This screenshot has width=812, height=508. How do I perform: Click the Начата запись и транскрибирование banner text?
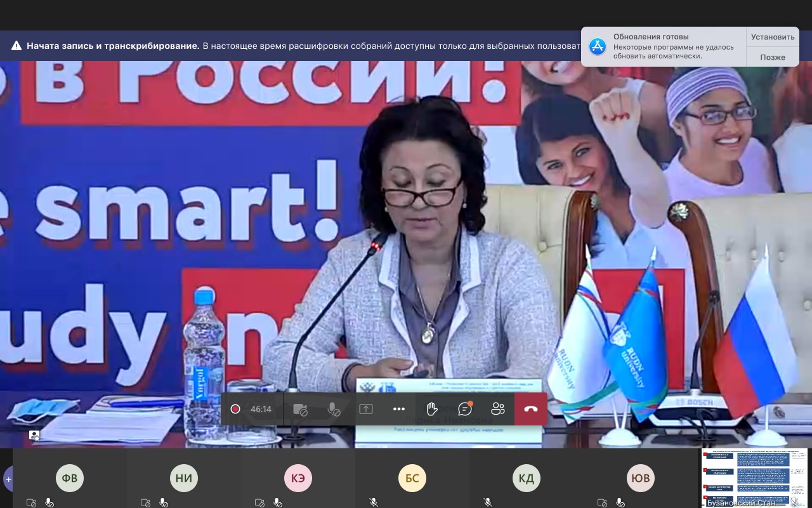point(113,46)
